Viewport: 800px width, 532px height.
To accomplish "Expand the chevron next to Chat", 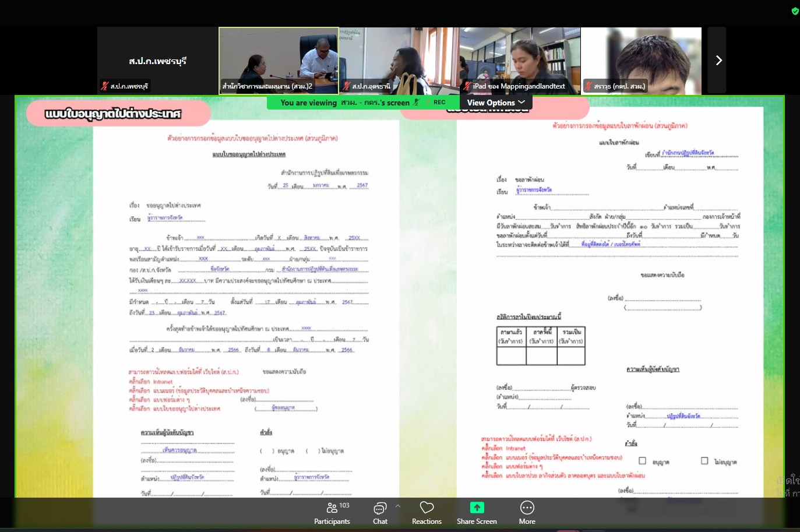I will pos(398,506).
